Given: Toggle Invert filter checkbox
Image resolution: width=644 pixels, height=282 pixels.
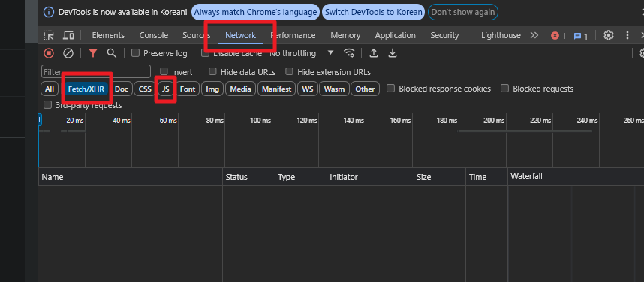Looking at the screenshot, I should (164, 71).
